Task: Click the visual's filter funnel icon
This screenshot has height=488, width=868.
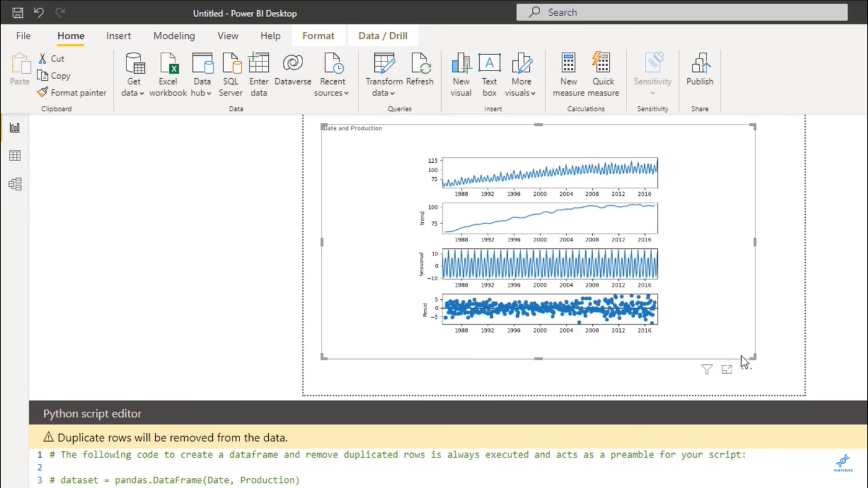Action: [707, 369]
